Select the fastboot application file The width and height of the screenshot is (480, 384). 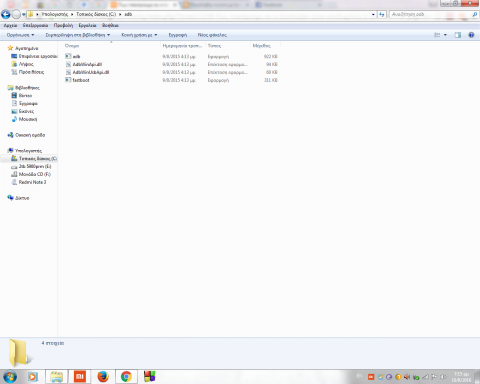[81, 80]
